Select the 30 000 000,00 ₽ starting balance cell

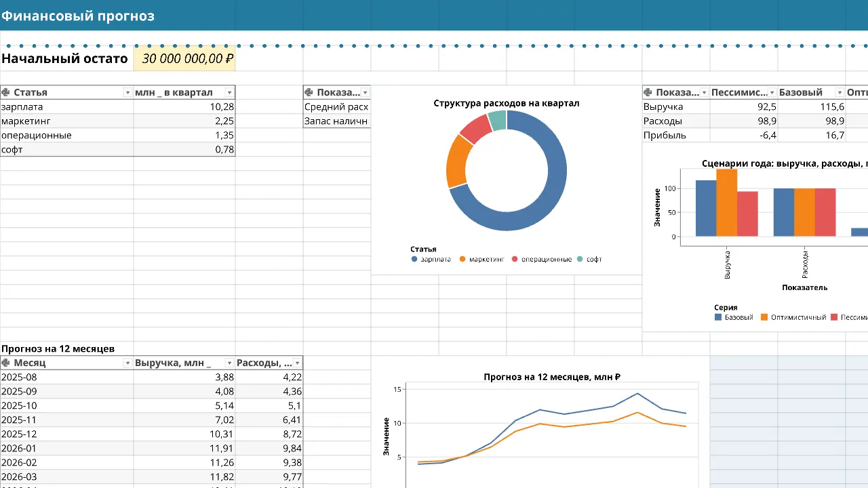coord(184,58)
